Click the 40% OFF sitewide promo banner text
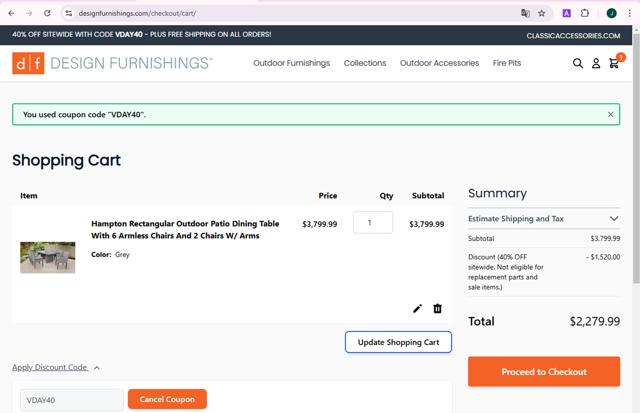The image size is (640, 413). pyautogui.click(x=142, y=34)
